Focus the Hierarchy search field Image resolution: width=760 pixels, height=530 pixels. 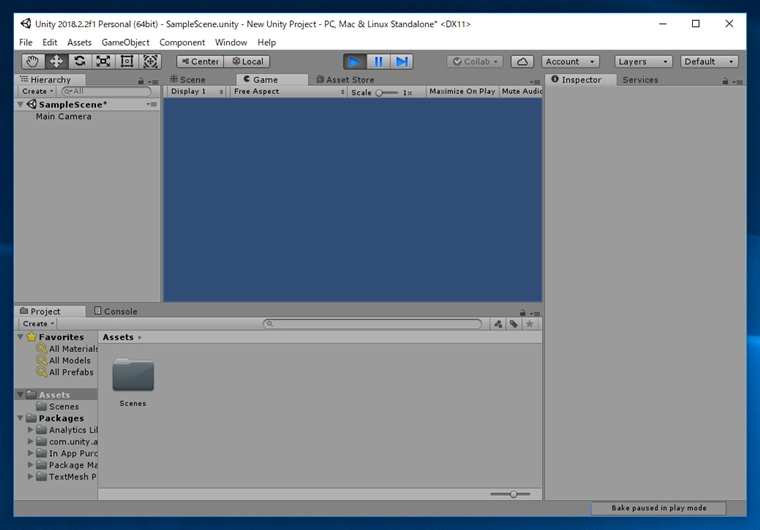107,91
